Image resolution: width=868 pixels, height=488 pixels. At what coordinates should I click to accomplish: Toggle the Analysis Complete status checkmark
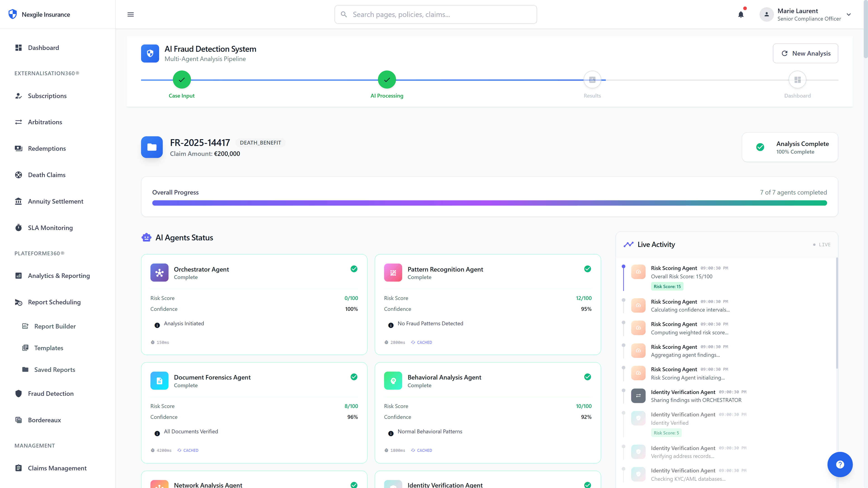coord(760,147)
